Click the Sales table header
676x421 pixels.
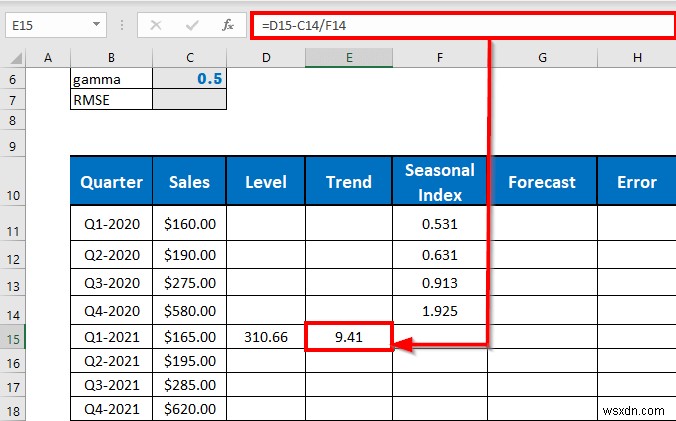coord(190,181)
